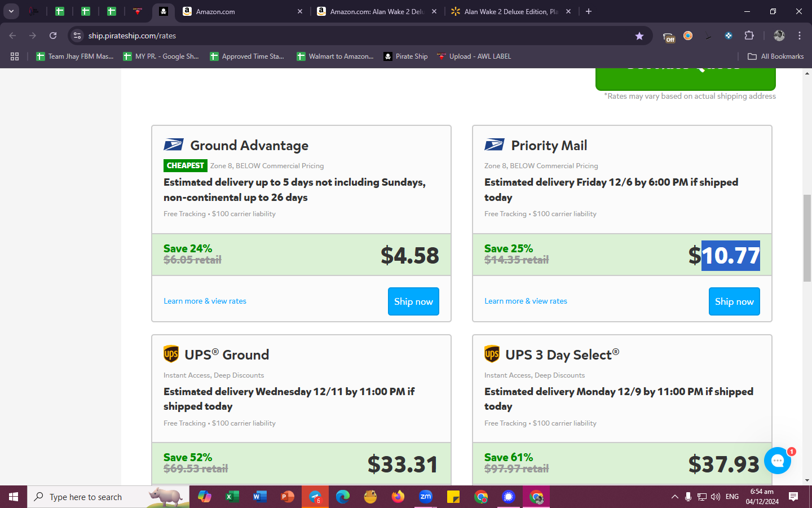This screenshot has height=508, width=812.
Task: Click the page vertical scrollbar thumb
Action: point(807,237)
